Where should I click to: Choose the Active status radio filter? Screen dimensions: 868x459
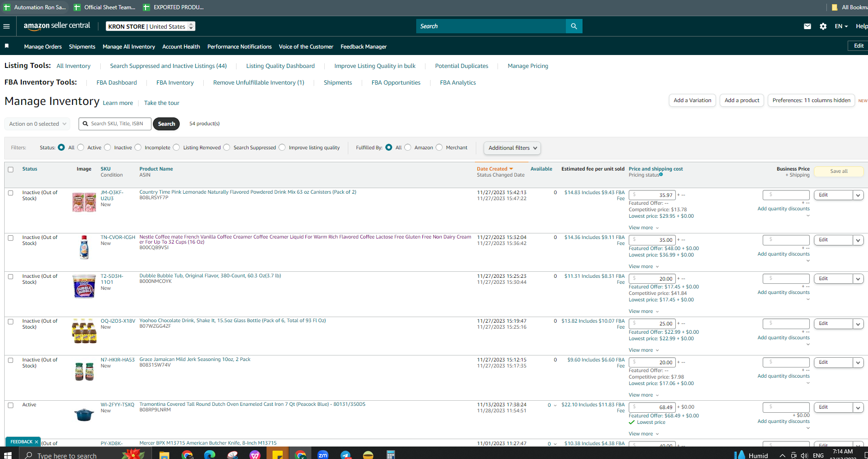click(x=81, y=147)
